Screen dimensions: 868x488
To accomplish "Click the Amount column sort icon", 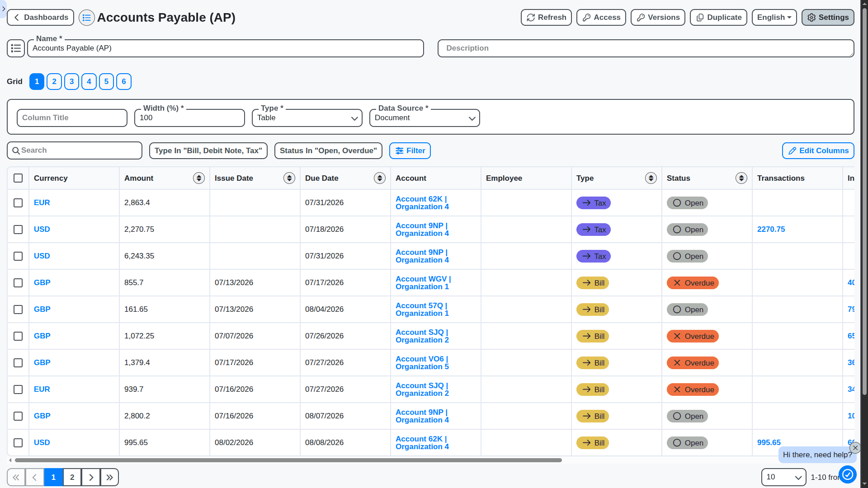I will [199, 178].
